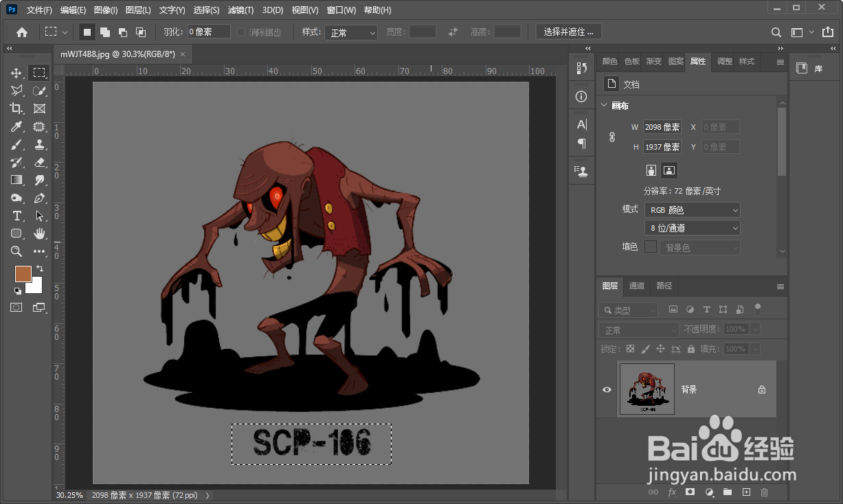843x504 pixels.
Task: Toggle the Background layer visibility eye
Action: click(607, 389)
